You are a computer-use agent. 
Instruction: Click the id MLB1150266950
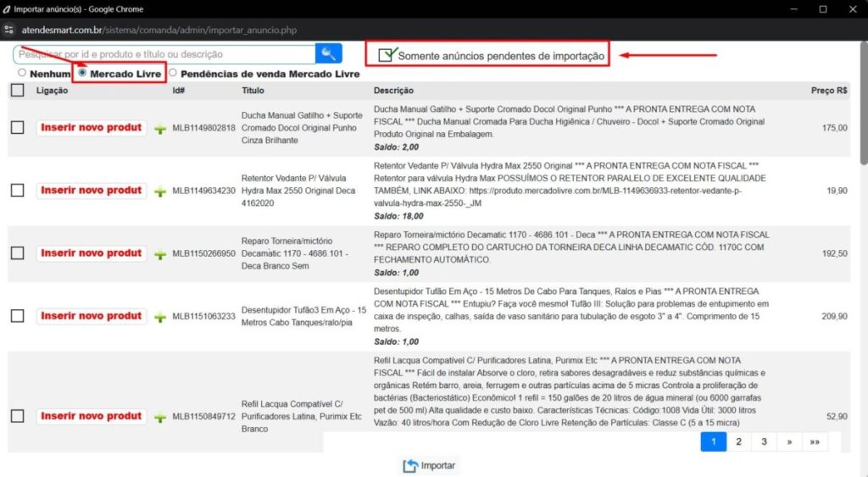pos(203,253)
